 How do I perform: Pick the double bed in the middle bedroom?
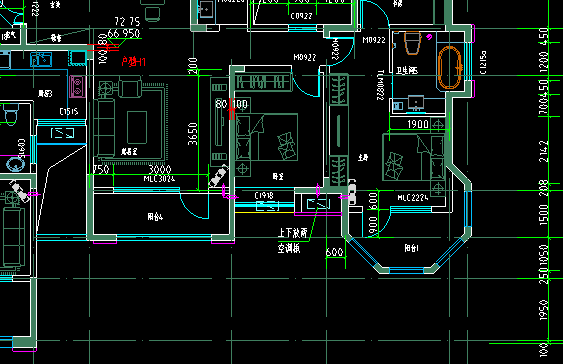point(267,137)
